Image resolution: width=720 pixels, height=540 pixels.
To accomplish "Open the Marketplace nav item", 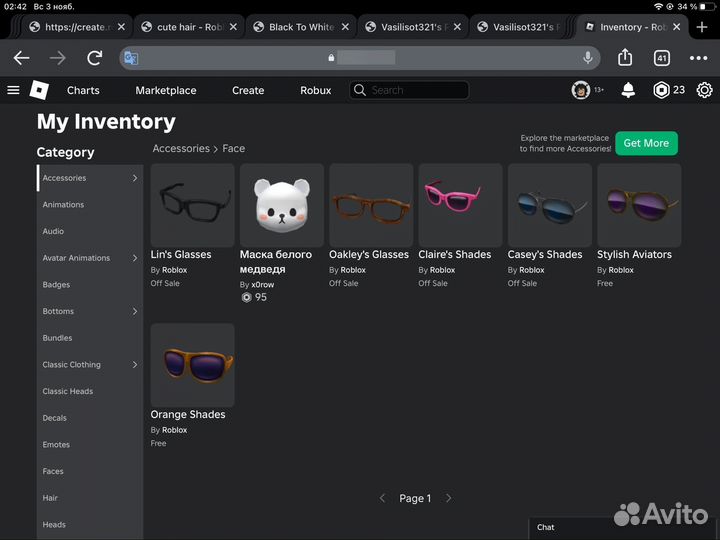I will [x=166, y=90].
